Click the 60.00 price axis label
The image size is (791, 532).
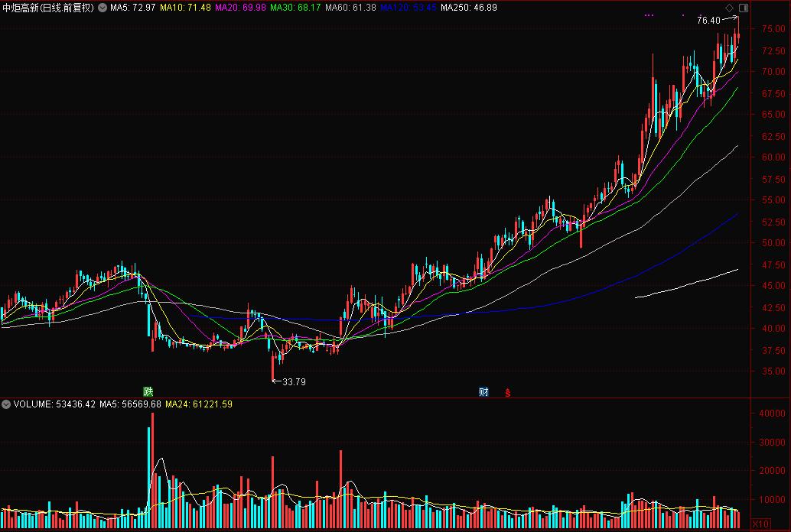pos(773,157)
